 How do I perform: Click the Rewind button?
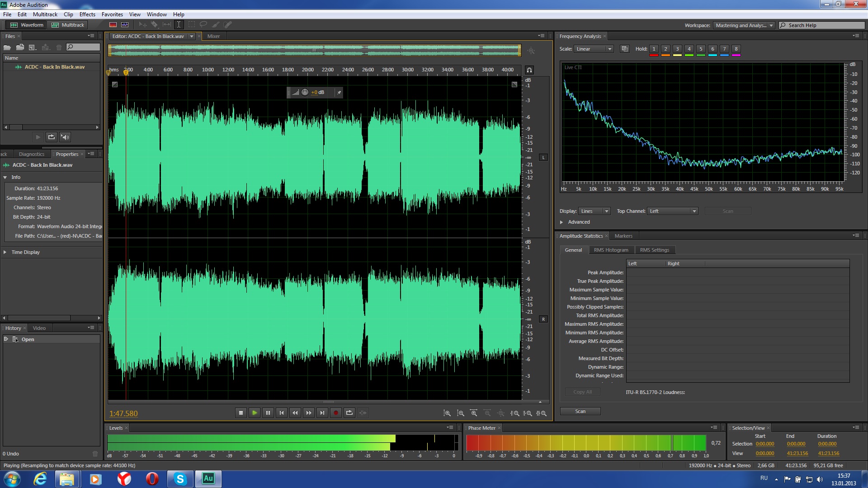pyautogui.click(x=295, y=413)
